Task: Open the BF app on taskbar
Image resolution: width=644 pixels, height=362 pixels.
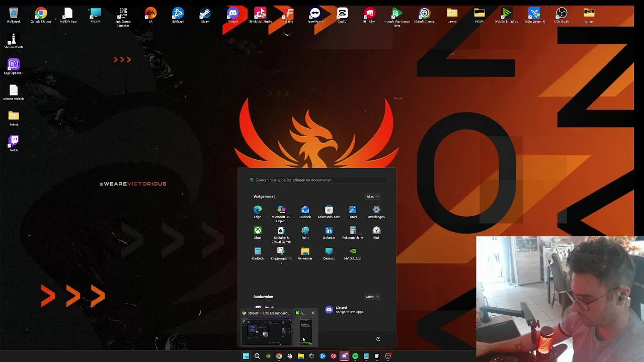Action: point(377,356)
